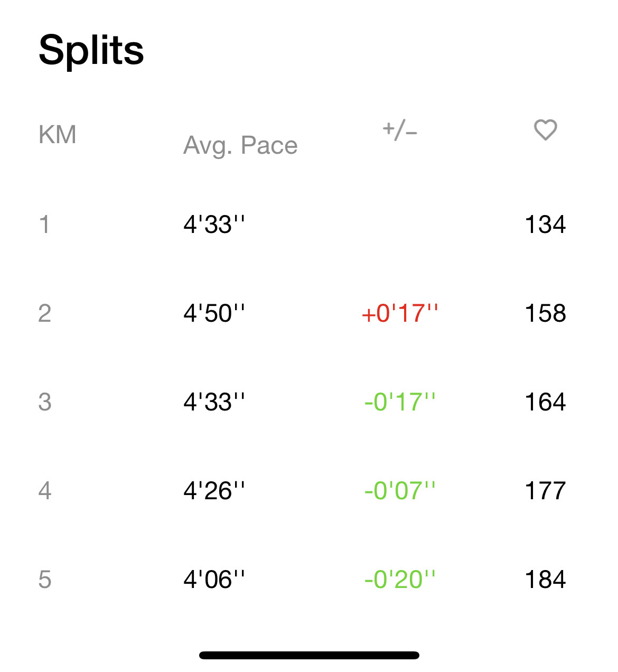Tap the 4'26'' average pace value

pos(214,491)
